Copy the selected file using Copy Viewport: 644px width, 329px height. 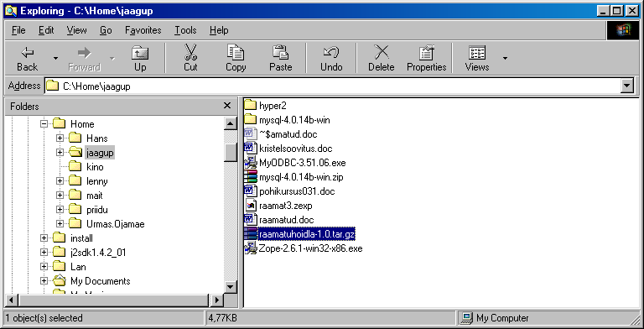click(x=236, y=59)
